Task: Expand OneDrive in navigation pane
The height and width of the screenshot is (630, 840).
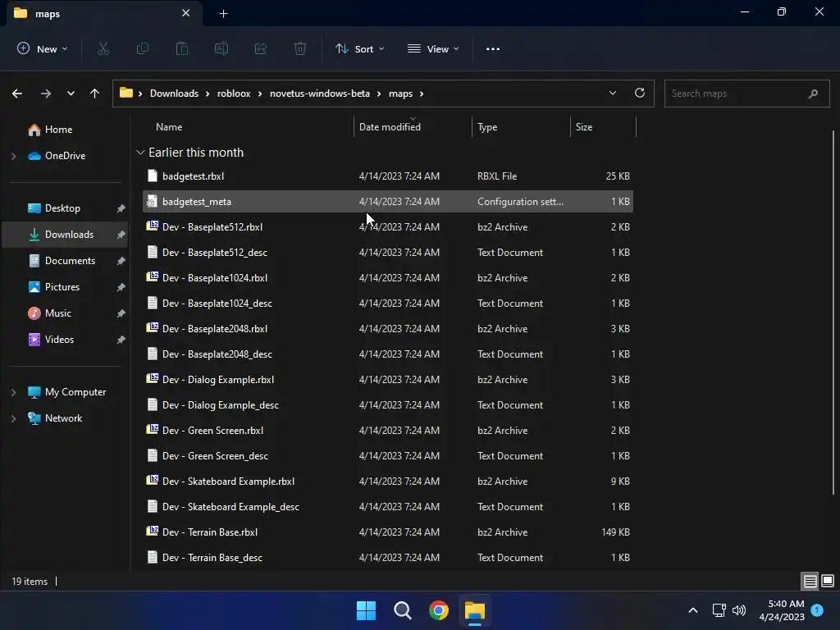Action: [x=13, y=156]
